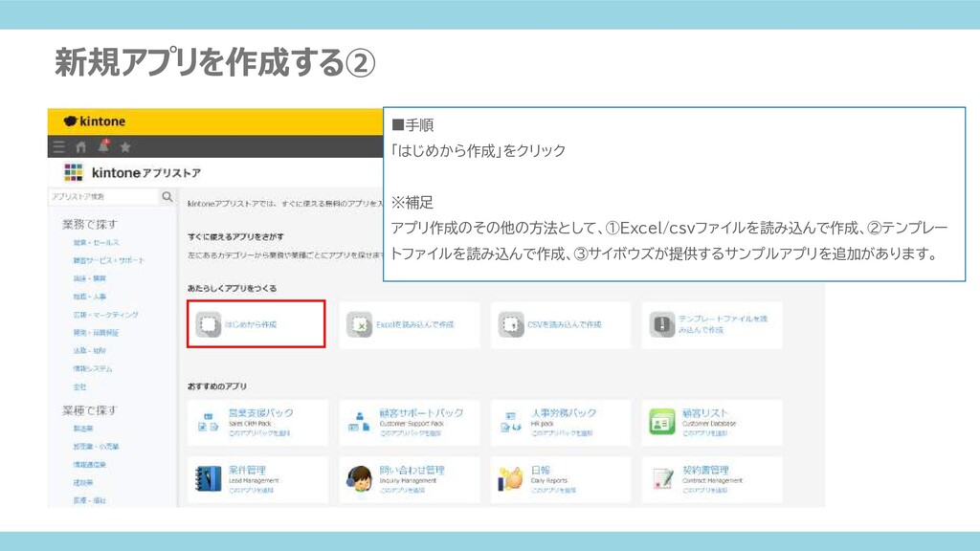Screen dimensions: 980x551
Task: Open the 顧客サポートパック title link
Action: (421, 413)
